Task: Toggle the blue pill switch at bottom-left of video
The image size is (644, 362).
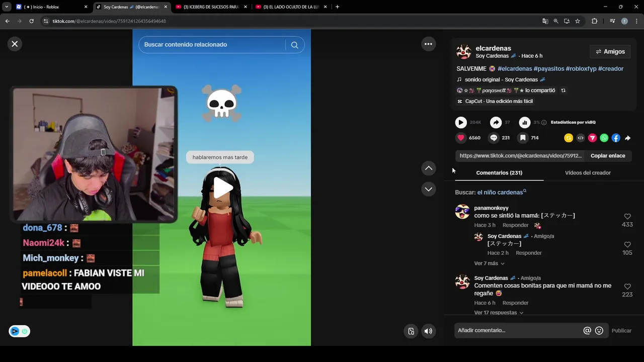Action: [19, 331]
